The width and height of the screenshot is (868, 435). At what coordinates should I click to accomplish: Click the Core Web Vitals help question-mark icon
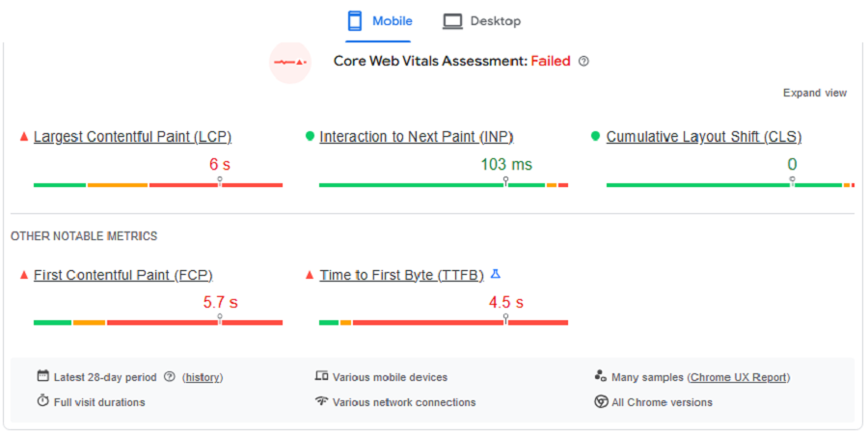tap(583, 62)
